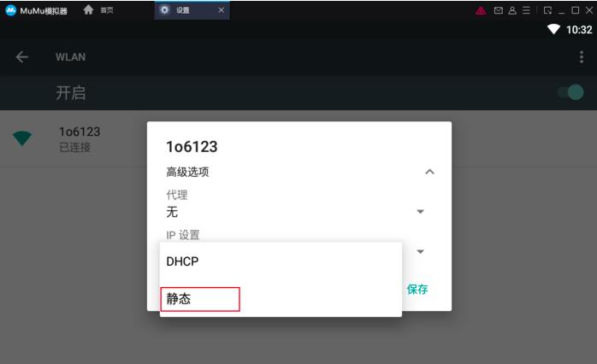Screen dimensions: 597x364
Task: Switch to the 首页 home tab
Action: pyautogui.click(x=98, y=10)
